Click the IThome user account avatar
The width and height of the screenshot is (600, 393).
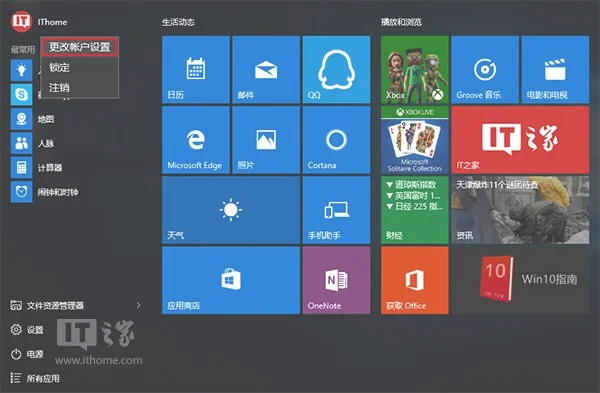[x=21, y=21]
